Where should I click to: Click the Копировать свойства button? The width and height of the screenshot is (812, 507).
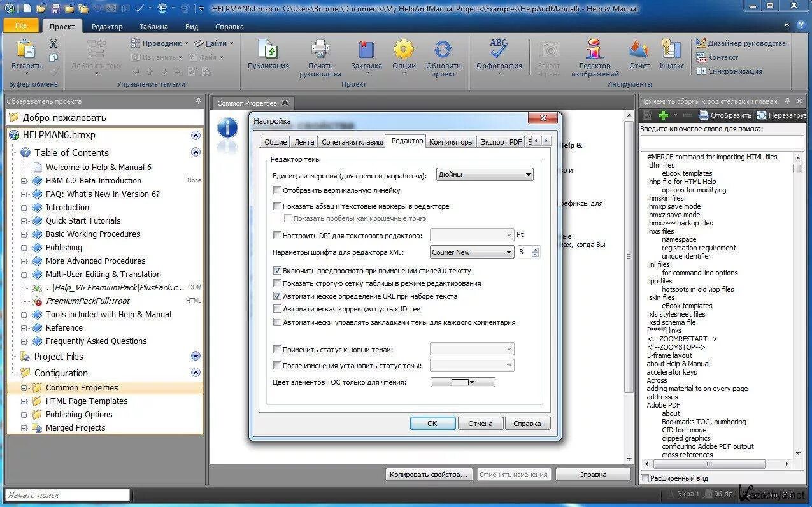pyautogui.click(x=429, y=475)
